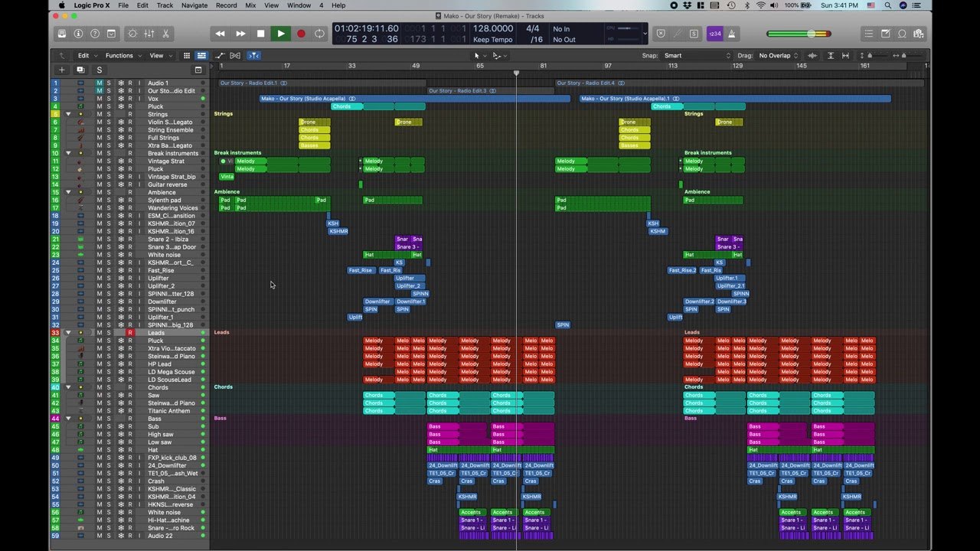
Task: Open the LCD display mode dropdown arrow
Action: [645, 34]
